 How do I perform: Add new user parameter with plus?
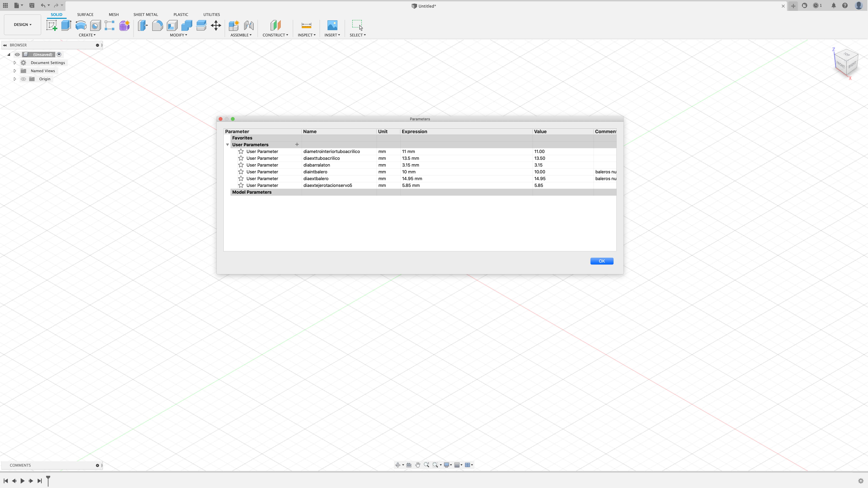[297, 145]
